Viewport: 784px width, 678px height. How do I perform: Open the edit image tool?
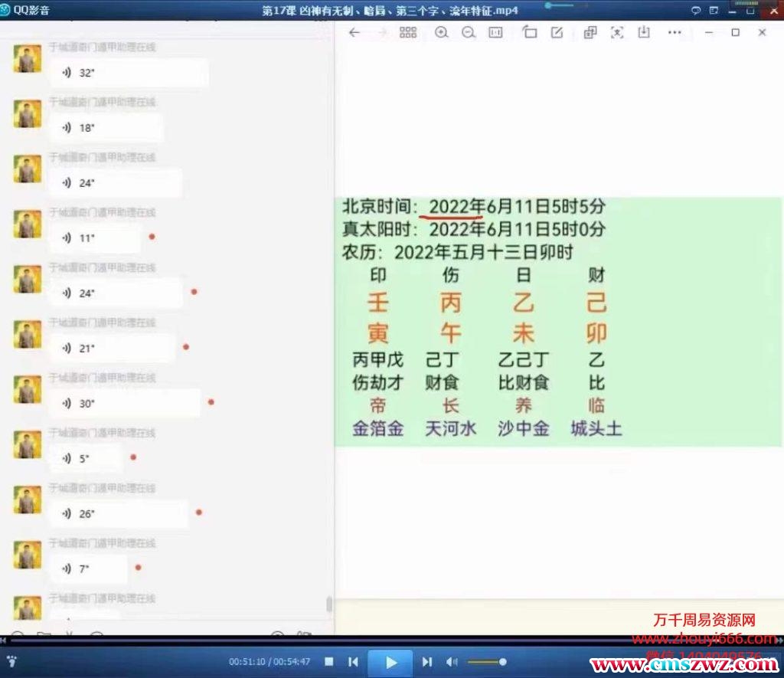[557, 32]
